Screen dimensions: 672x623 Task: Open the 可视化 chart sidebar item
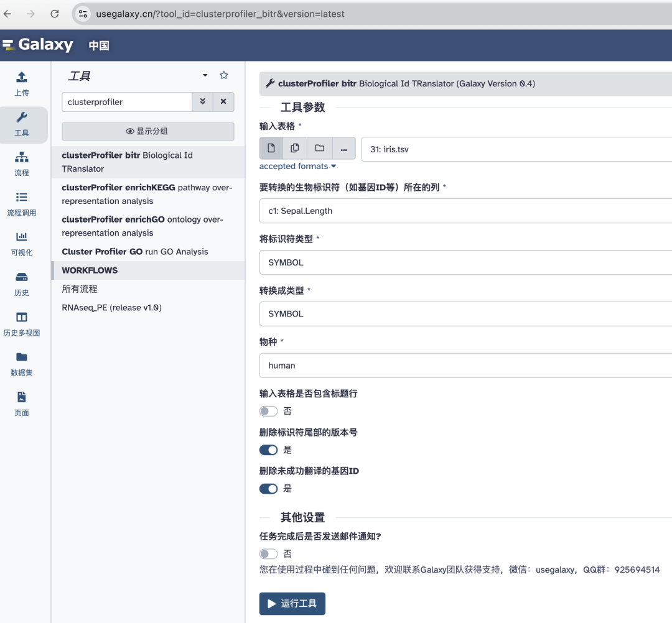click(21, 244)
